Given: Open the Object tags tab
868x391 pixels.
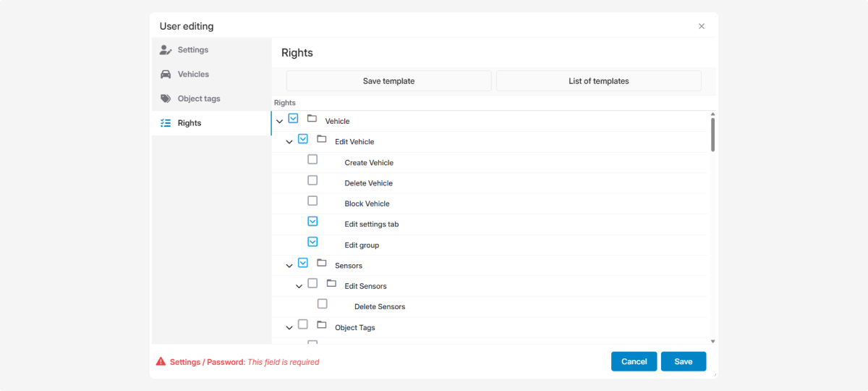Looking at the screenshot, I should pos(199,98).
